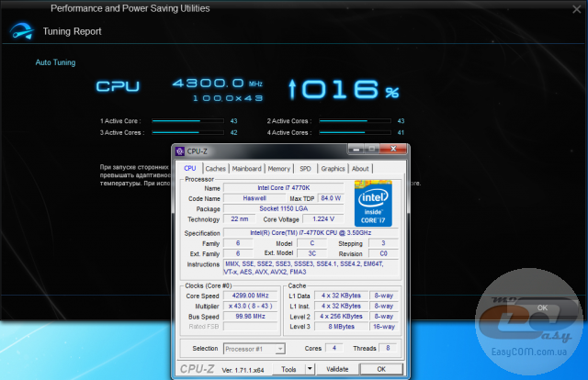The height and width of the screenshot is (380, 588).
Task: Click the 16-way Level 3 associativity value
Action: (x=384, y=327)
